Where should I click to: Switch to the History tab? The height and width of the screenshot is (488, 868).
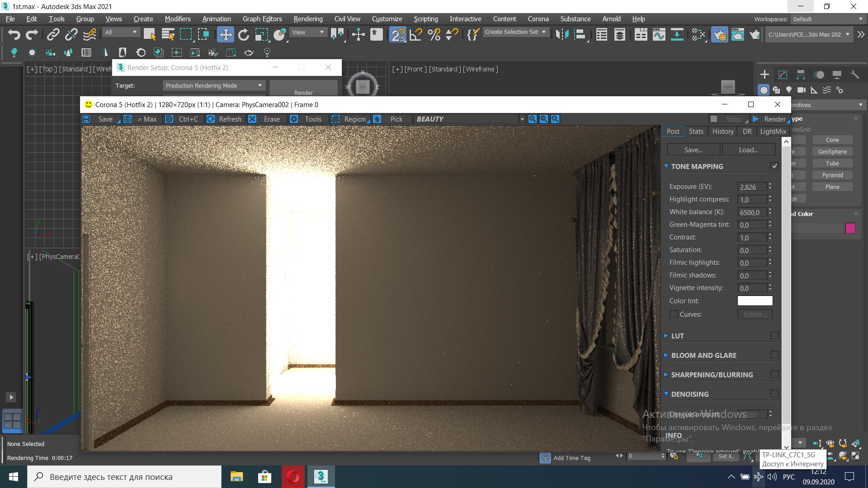click(x=722, y=131)
